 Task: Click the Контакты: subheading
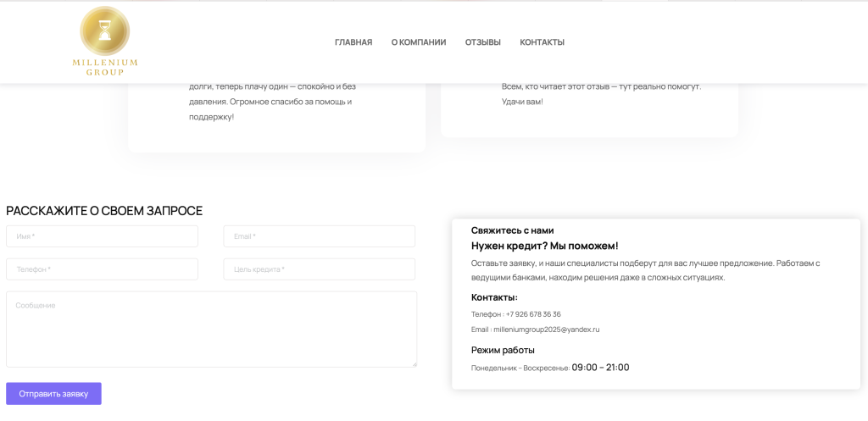(x=494, y=297)
